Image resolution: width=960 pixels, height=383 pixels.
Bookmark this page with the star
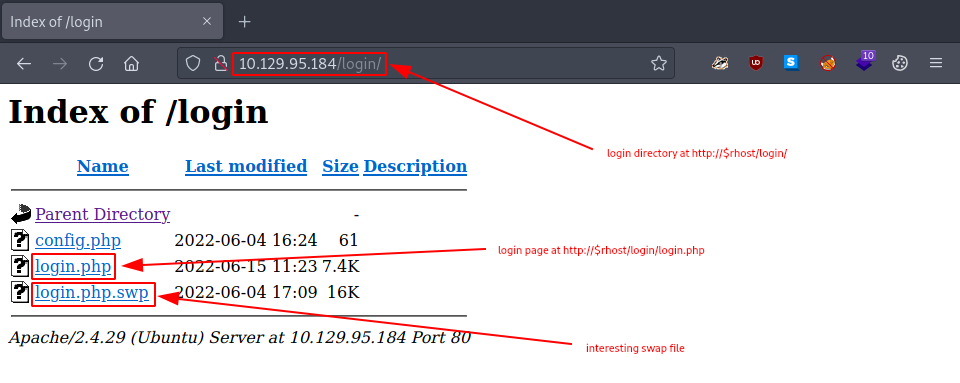coord(659,63)
